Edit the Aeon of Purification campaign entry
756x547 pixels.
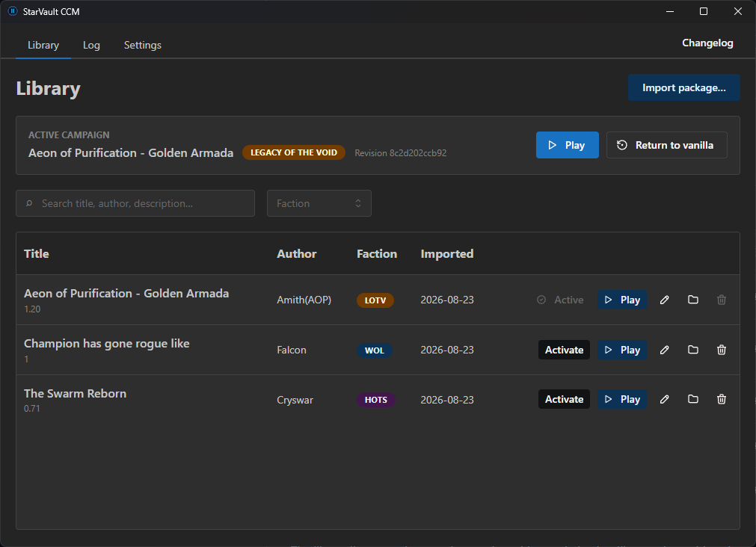point(664,300)
